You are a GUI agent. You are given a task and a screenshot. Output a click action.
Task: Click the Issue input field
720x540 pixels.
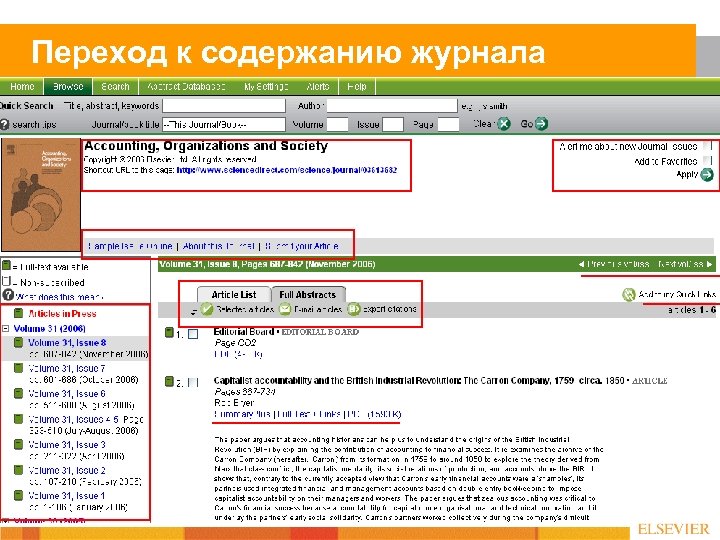[393, 124]
